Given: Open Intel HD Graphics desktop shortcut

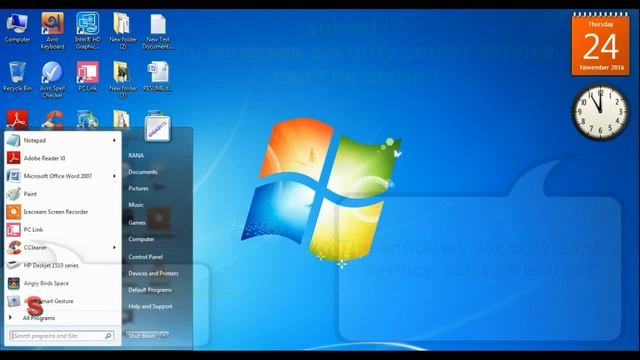Looking at the screenshot, I should 87,31.
